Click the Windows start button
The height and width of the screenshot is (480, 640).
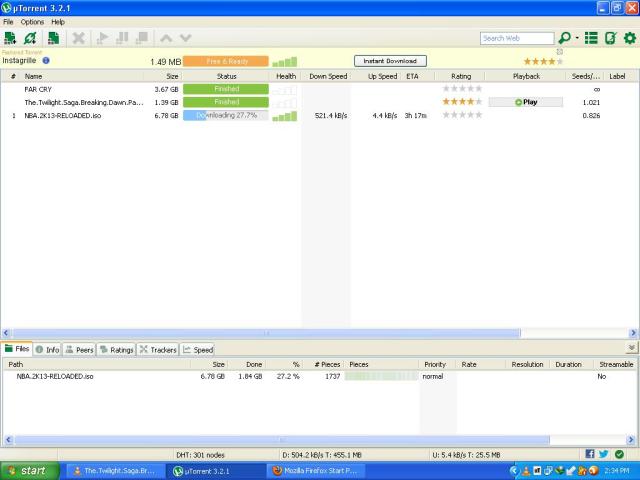(30, 471)
